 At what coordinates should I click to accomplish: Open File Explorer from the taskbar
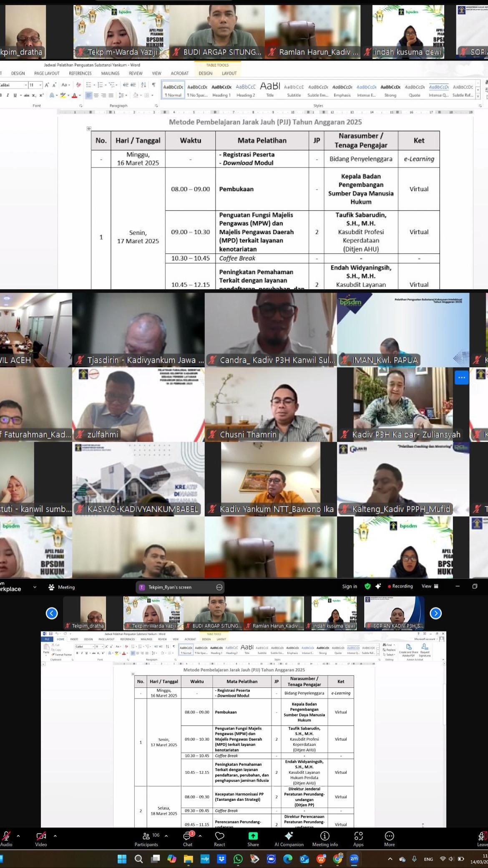coord(188,859)
